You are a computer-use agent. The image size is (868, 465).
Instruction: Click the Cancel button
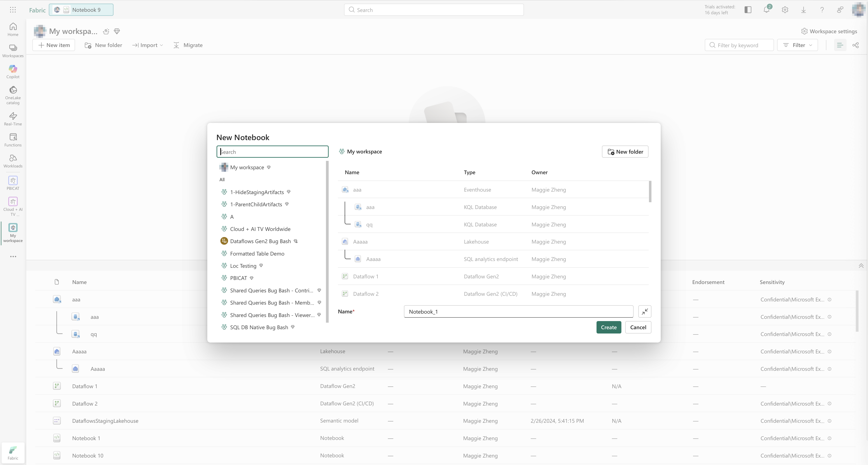click(x=638, y=327)
